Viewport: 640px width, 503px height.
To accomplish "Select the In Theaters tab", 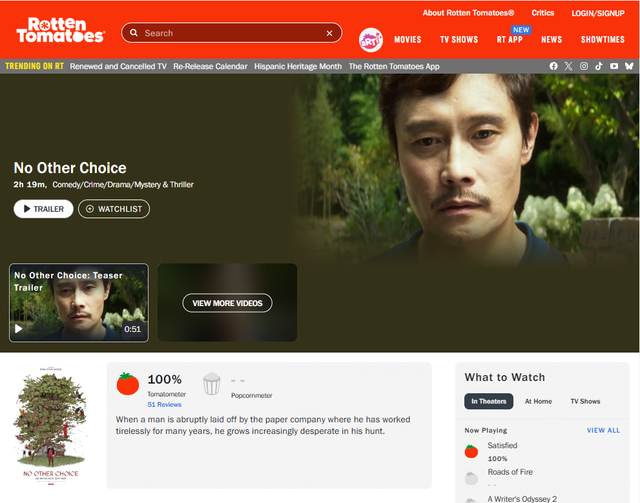I will [x=489, y=401].
